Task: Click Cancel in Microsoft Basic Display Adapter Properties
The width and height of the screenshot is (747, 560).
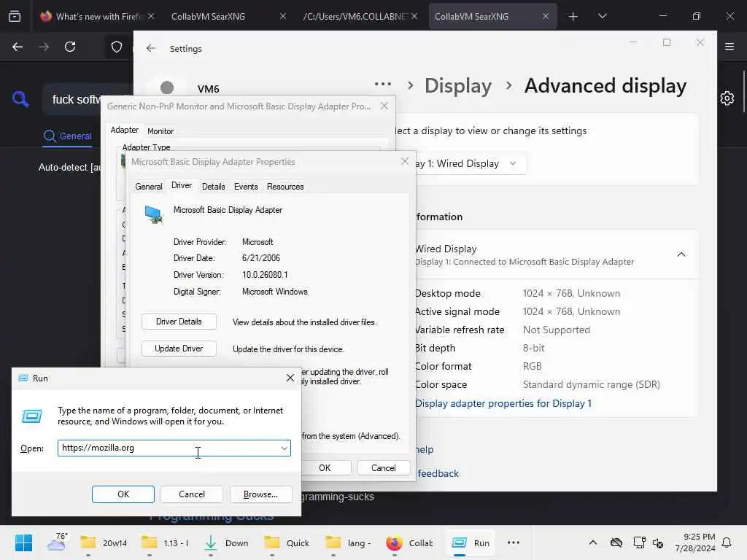Action: pos(384,467)
